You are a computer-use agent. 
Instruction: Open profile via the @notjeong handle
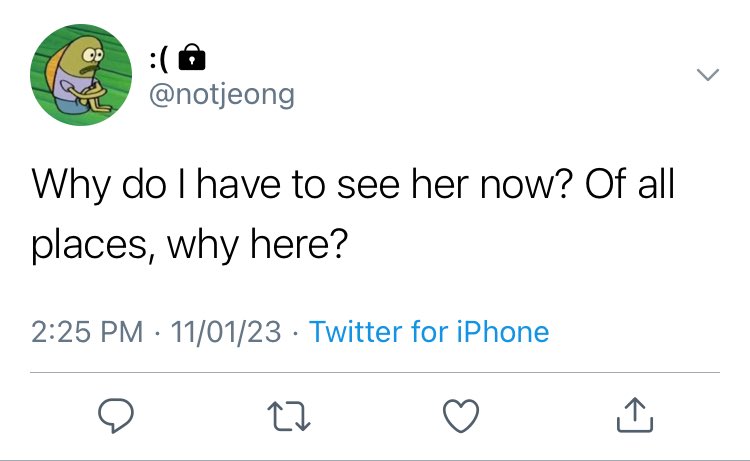222,95
